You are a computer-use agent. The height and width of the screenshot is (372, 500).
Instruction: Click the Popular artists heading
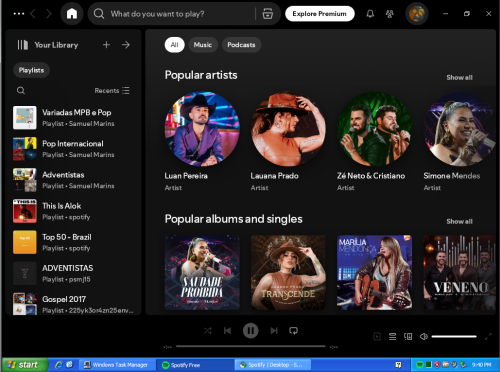[x=201, y=75]
